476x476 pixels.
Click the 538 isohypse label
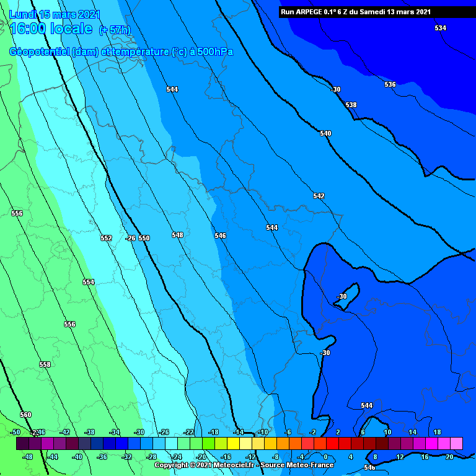coord(351,105)
